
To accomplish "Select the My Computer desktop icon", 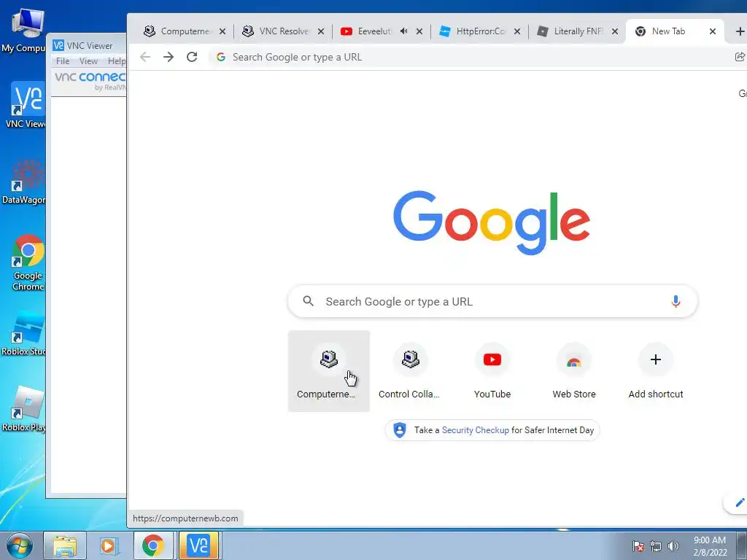I will click(x=24, y=31).
